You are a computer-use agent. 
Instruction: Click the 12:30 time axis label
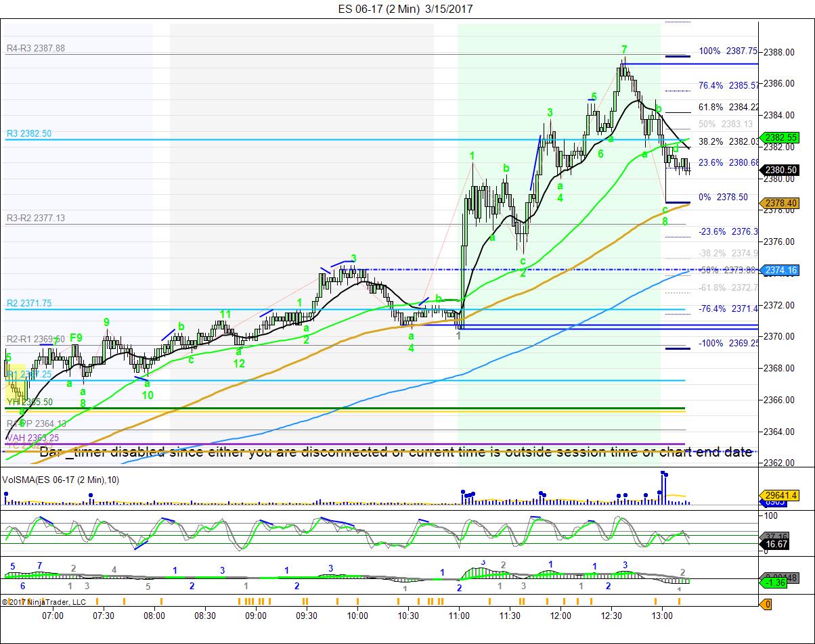[611, 616]
